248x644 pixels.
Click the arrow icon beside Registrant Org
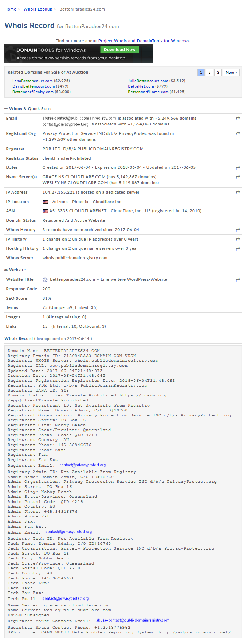(x=238, y=133)
